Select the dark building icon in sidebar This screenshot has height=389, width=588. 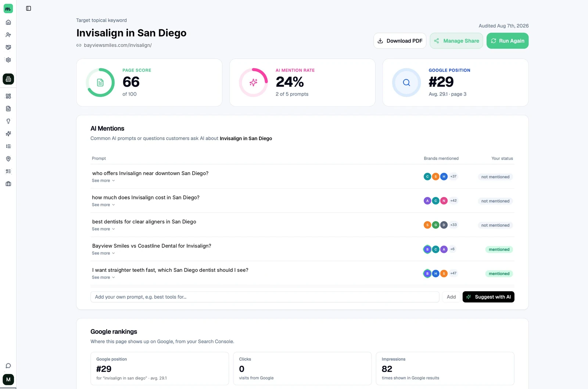coord(8,79)
